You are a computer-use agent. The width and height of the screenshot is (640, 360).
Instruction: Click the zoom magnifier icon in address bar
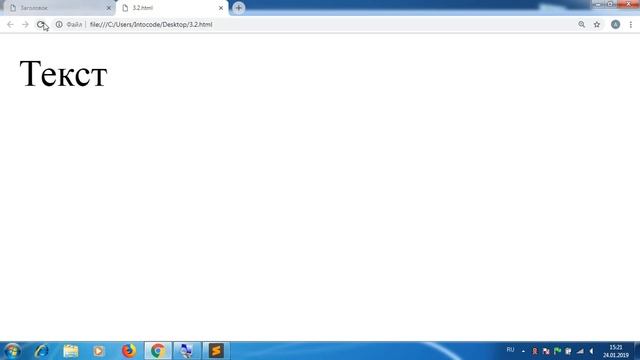(x=582, y=24)
